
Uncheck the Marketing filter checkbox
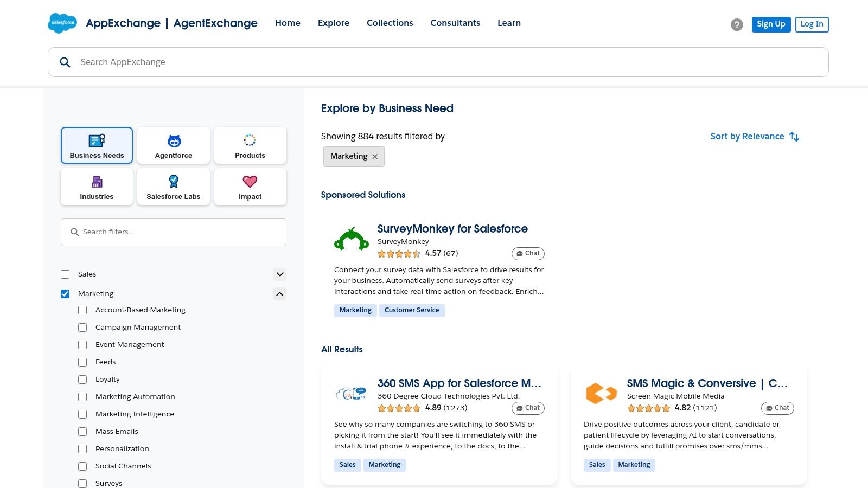(65, 293)
